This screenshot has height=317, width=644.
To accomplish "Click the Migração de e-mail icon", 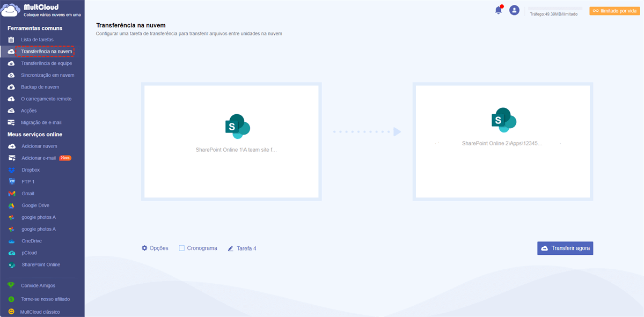I will click(x=11, y=122).
